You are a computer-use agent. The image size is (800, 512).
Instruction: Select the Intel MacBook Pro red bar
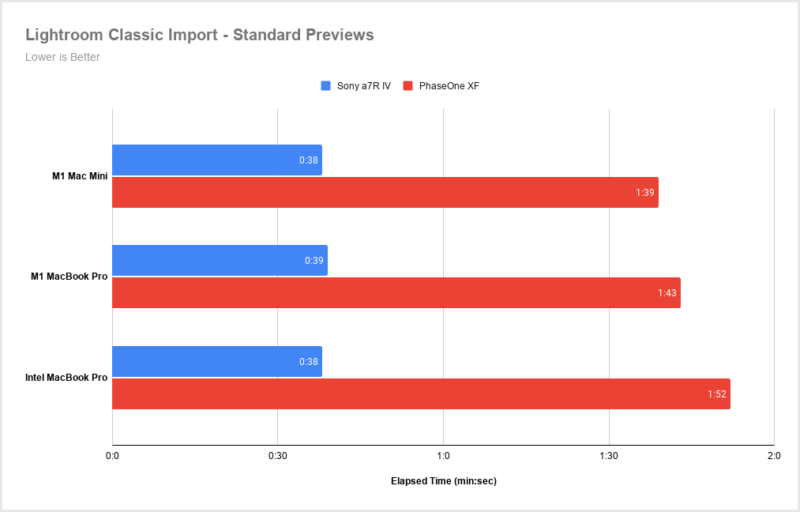tap(420, 393)
